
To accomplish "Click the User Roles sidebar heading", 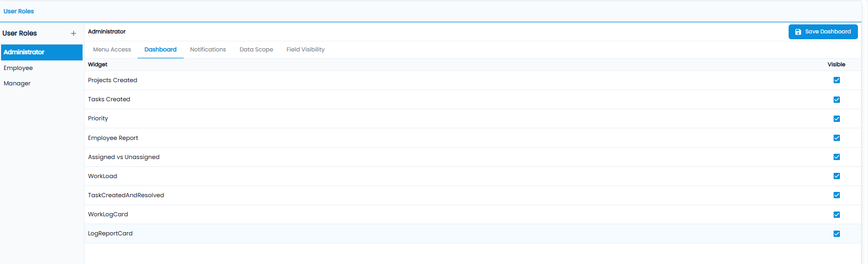I will 20,33.
